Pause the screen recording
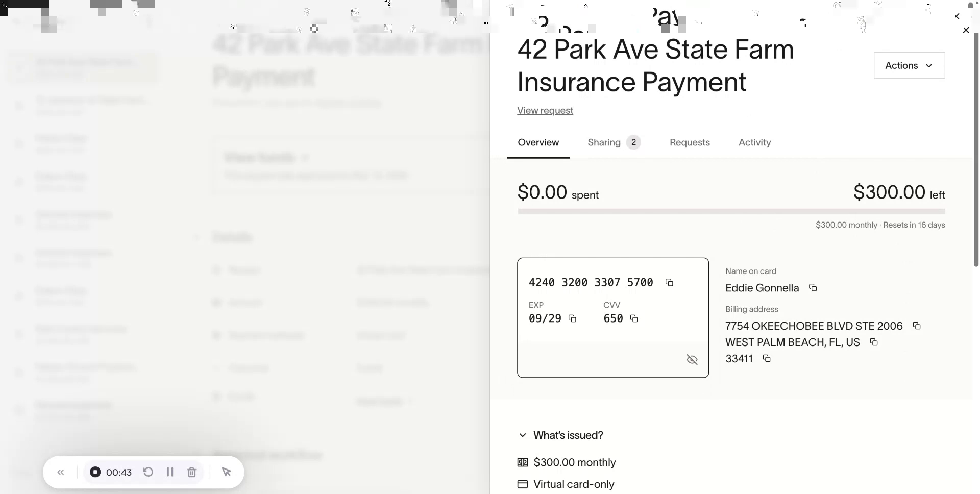The width and height of the screenshot is (980, 494). (x=170, y=472)
